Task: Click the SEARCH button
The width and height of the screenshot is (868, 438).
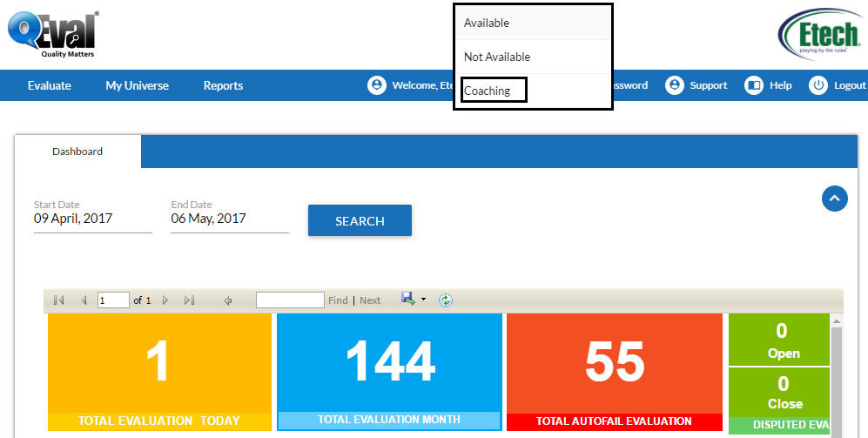Action: [x=360, y=220]
